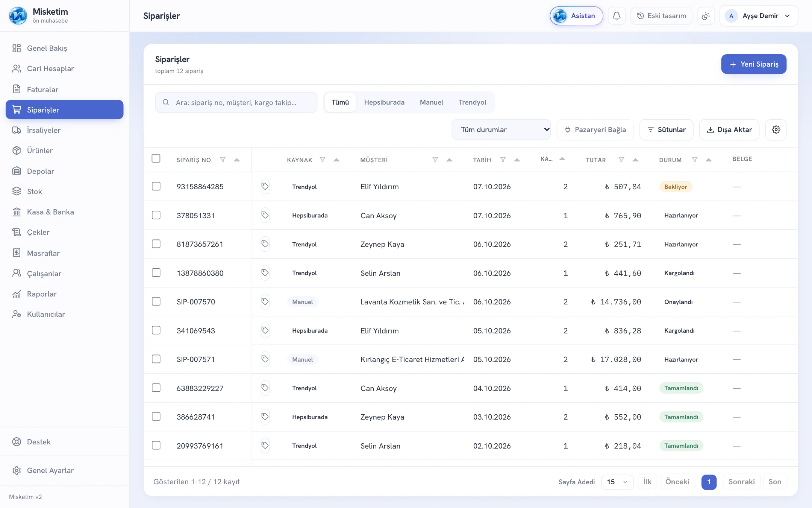The image size is (812, 508).
Task: Tick checkbox for order 20993769161
Action: pyautogui.click(x=156, y=446)
